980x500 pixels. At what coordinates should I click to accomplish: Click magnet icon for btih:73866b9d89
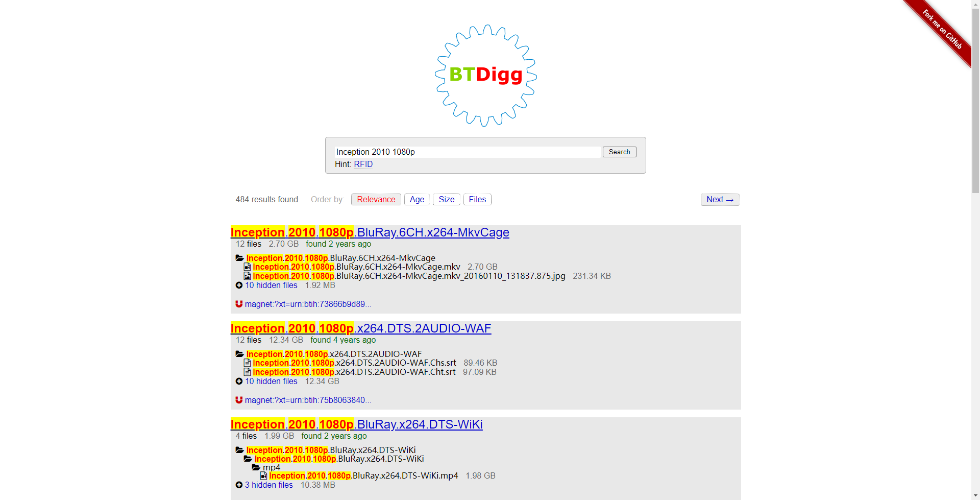pos(239,304)
